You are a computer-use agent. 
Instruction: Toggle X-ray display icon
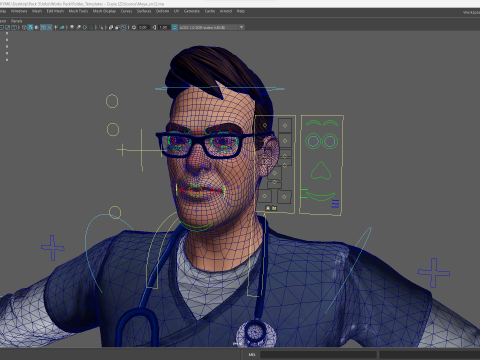point(111,27)
